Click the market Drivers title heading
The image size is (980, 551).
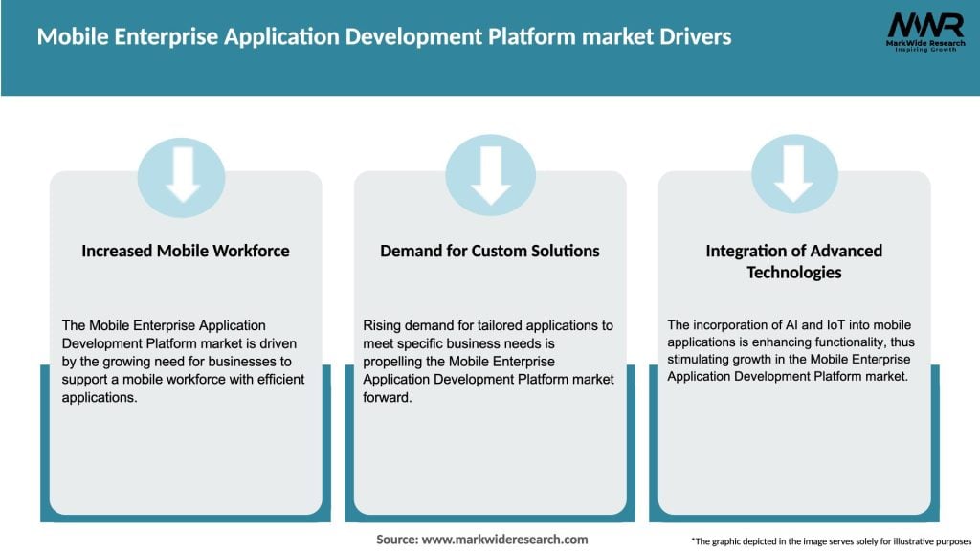point(384,36)
